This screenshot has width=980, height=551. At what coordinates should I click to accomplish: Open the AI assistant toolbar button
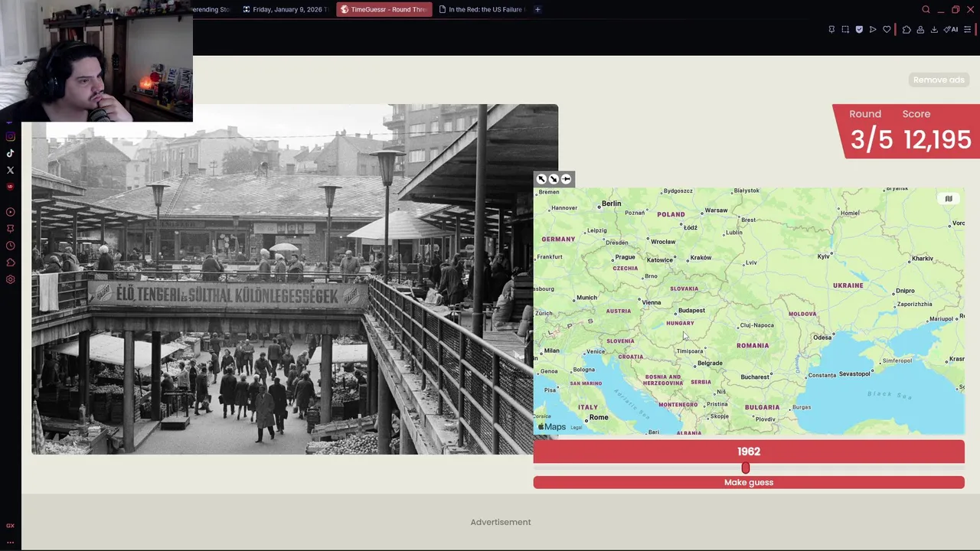pyautogui.click(x=951, y=29)
